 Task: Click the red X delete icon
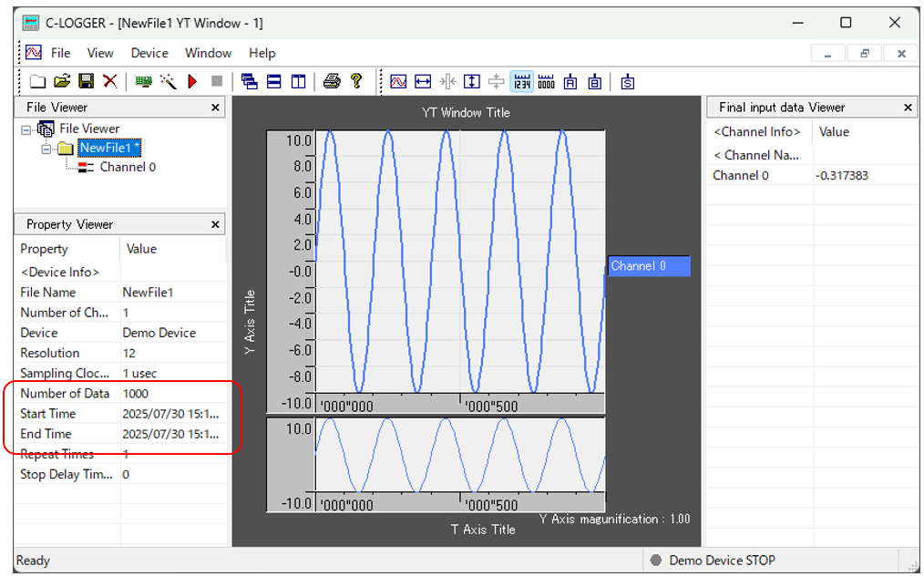(x=109, y=81)
